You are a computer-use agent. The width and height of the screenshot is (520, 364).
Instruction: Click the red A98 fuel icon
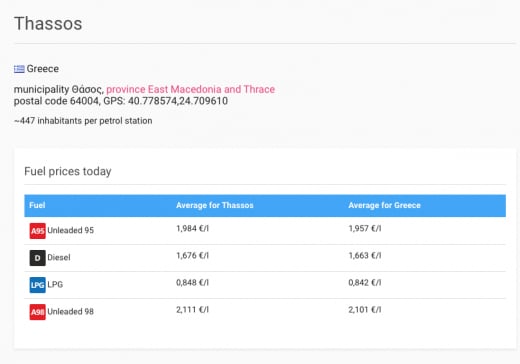(x=37, y=312)
